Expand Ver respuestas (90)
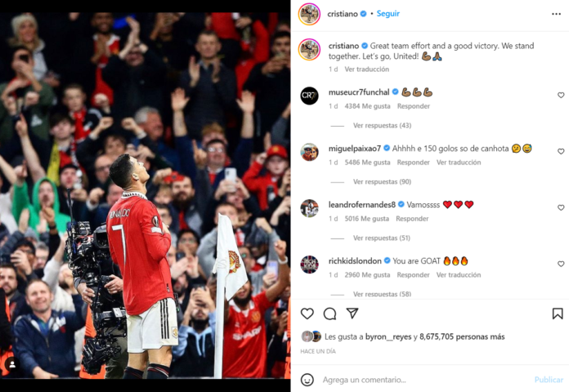569x392 pixels. [382, 181]
